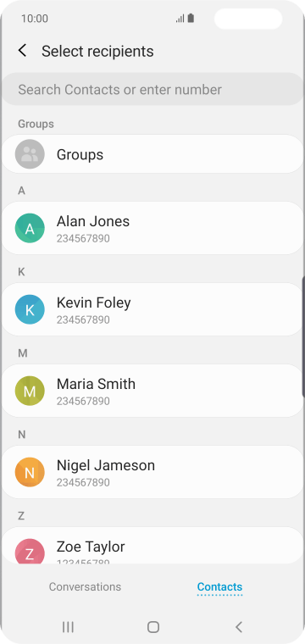Select Alan Jones as recipient
The height and width of the screenshot is (644, 305).
[152, 228]
